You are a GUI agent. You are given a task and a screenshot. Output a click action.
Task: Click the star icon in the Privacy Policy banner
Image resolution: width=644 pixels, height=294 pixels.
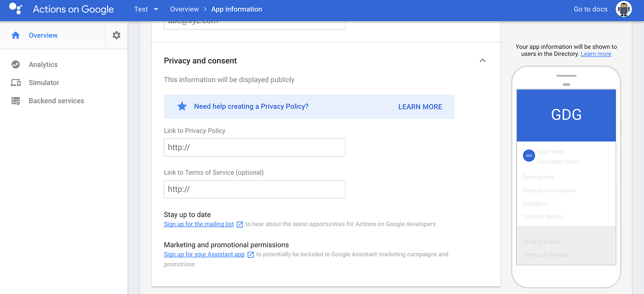pyautogui.click(x=182, y=106)
